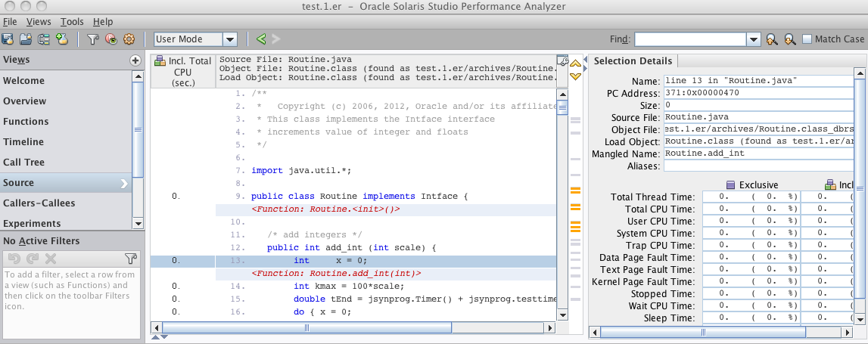Image resolution: width=868 pixels, height=344 pixels.
Task: Open the Find history dropdown arrow
Action: click(754, 39)
